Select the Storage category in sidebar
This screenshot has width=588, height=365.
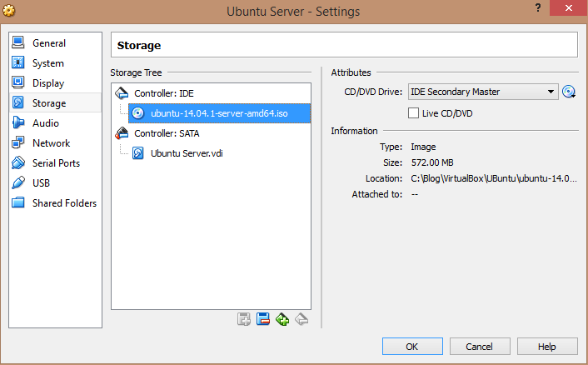[55, 102]
